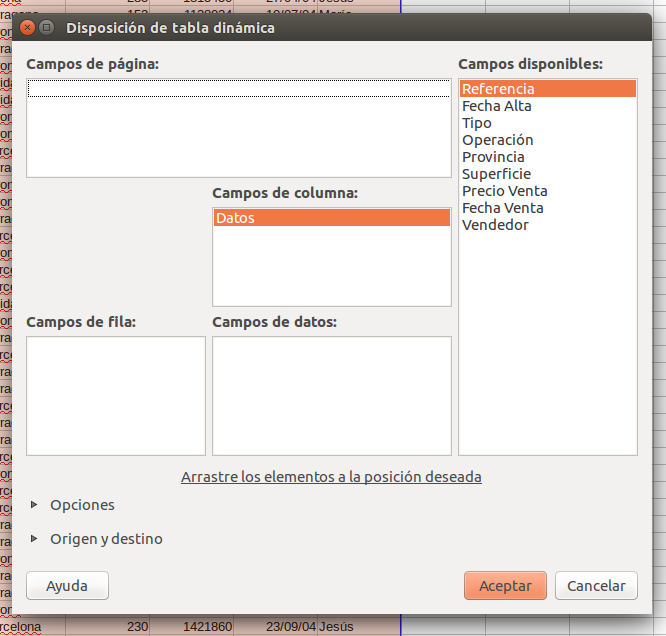
Task: Expand the Opciones section
Action: point(72,505)
